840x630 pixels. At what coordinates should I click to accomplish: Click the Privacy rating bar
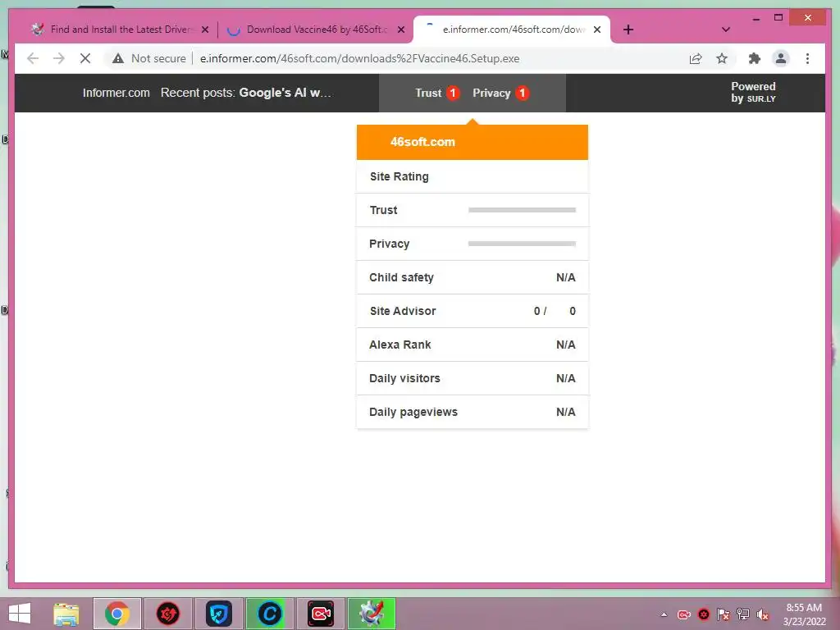tap(523, 244)
